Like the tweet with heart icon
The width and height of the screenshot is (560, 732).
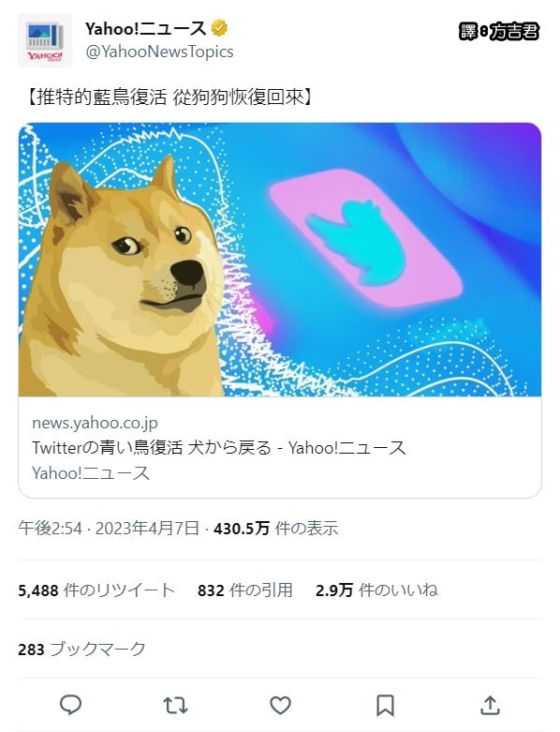pos(280,705)
